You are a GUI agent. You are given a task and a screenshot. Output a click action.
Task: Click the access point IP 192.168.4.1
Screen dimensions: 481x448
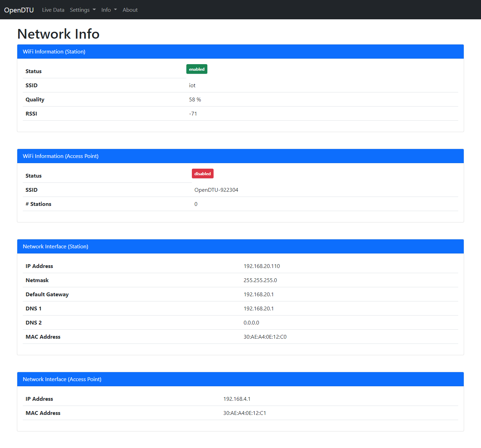237,399
